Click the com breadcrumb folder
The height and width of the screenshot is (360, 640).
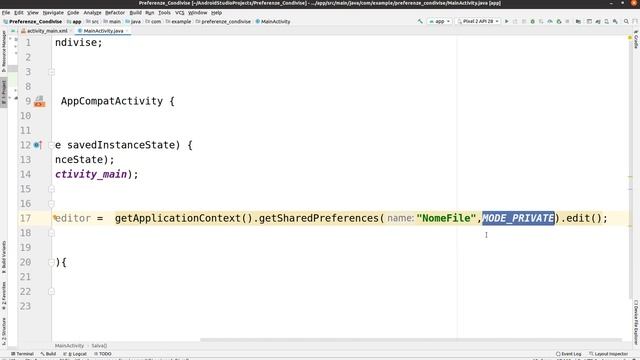tap(153, 21)
